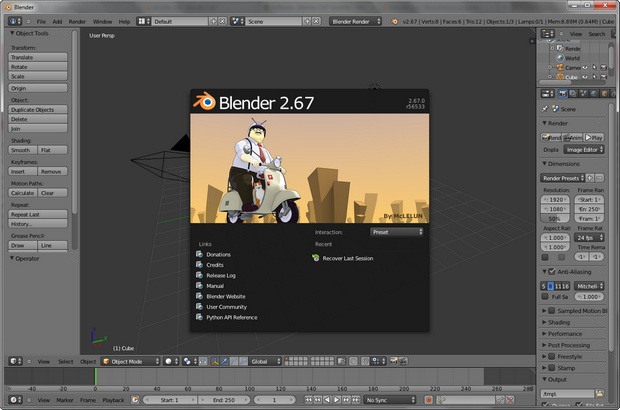The width and height of the screenshot is (620, 410).
Task: Open the Render Layers properties tab icon
Action: tap(573, 94)
